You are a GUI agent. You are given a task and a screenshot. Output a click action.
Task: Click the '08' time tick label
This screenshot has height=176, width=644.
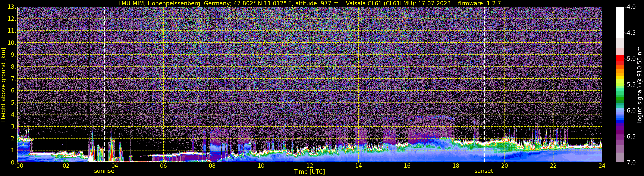212,166
